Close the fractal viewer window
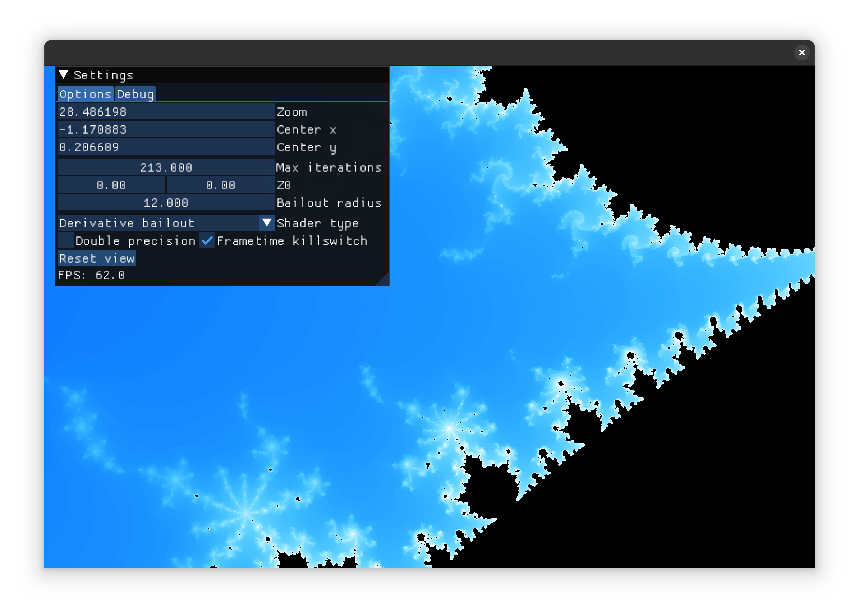Screen dimensions: 859x616 [x=802, y=52]
